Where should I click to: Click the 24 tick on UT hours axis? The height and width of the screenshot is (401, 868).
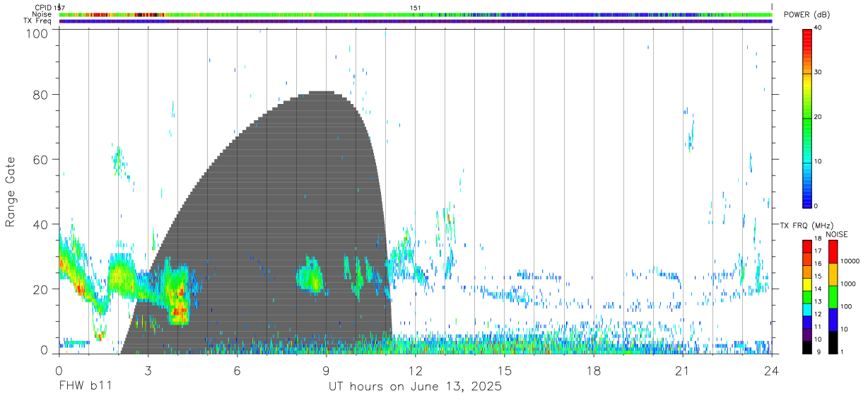(x=772, y=371)
